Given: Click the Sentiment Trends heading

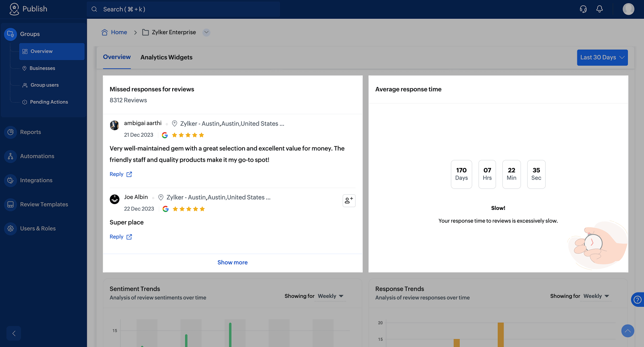Looking at the screenshot, I should pyautogui.click(x=135, y=289).
